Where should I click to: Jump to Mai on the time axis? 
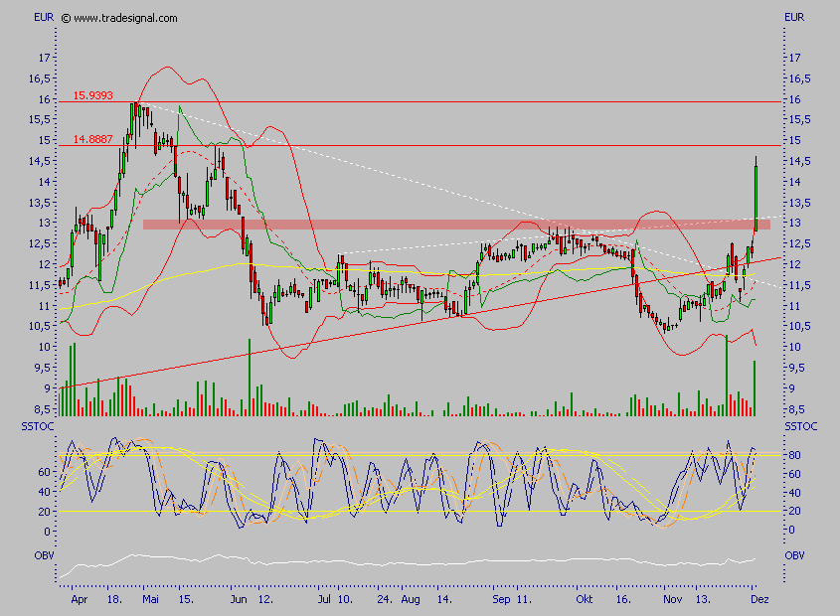coord(150,601)
